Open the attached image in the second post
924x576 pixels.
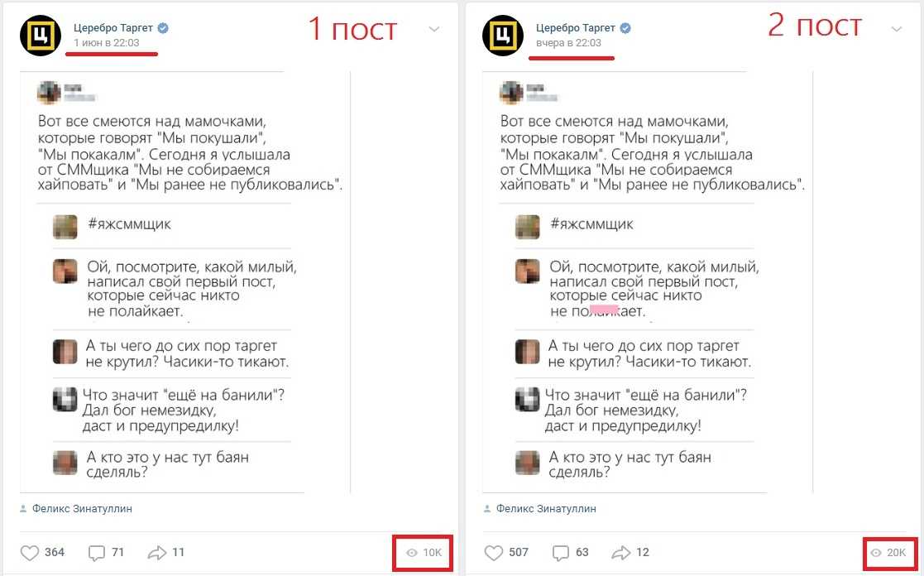[x=648, y=282]
